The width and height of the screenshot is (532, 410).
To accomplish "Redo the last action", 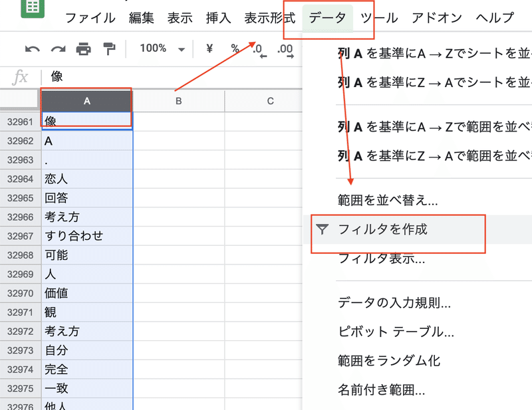I will (59, 50).
